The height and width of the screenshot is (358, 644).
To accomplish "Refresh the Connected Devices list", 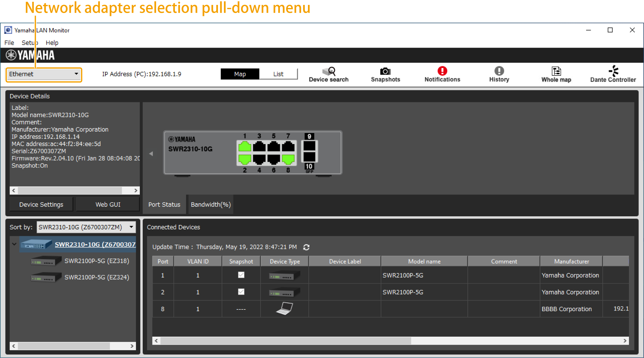I will coord(307,247).
